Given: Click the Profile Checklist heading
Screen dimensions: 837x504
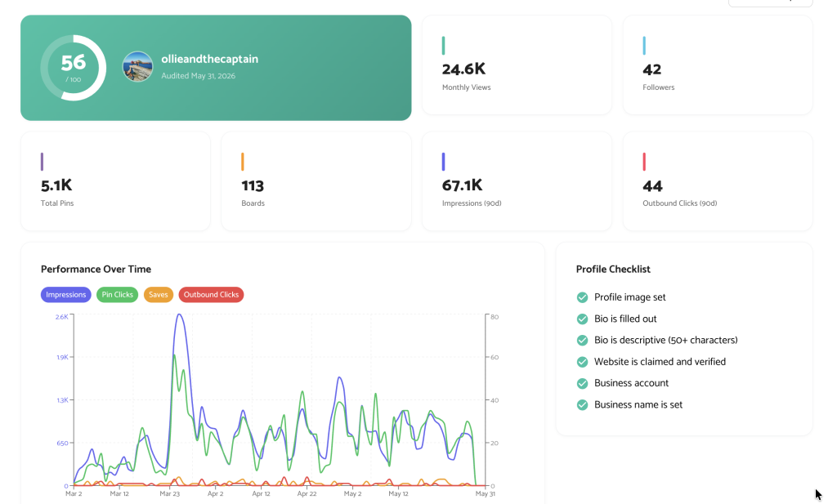Looking at the screenshot, I should [613, 270].
